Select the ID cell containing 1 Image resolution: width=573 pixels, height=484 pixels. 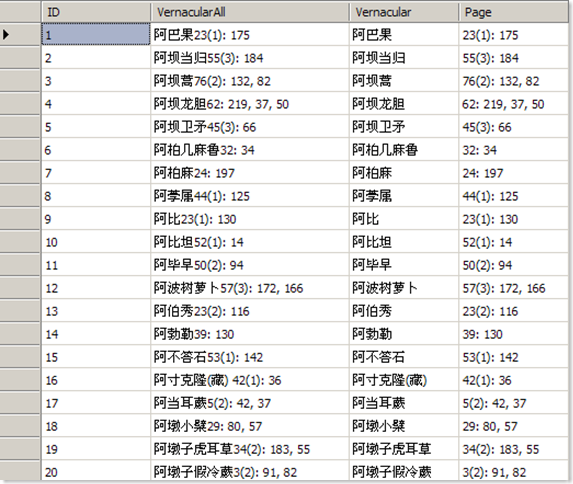click(96, 35)
